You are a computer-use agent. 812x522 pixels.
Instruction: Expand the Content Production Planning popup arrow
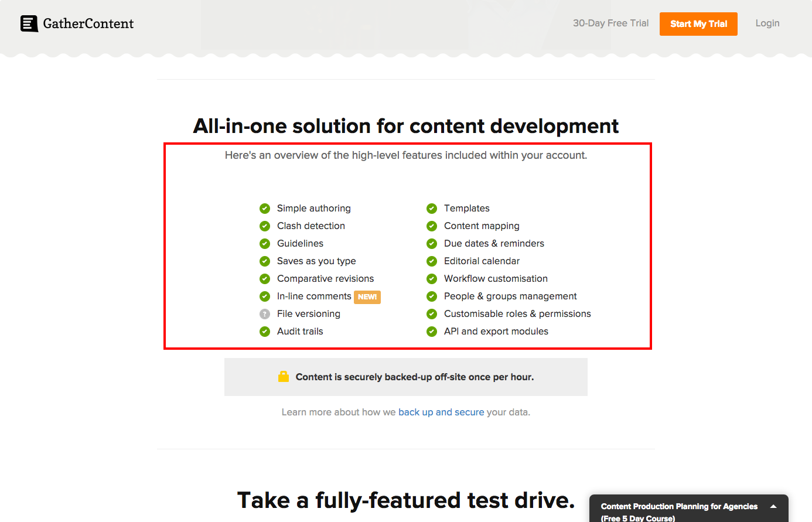773,507
